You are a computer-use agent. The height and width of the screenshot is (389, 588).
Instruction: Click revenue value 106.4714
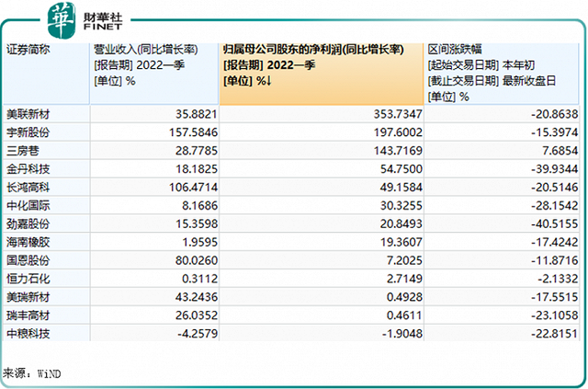click(194, 188)
